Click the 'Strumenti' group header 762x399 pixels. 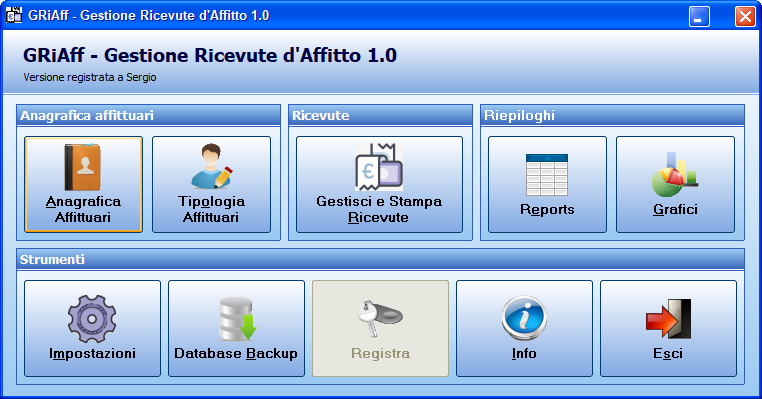coord(381,259)
